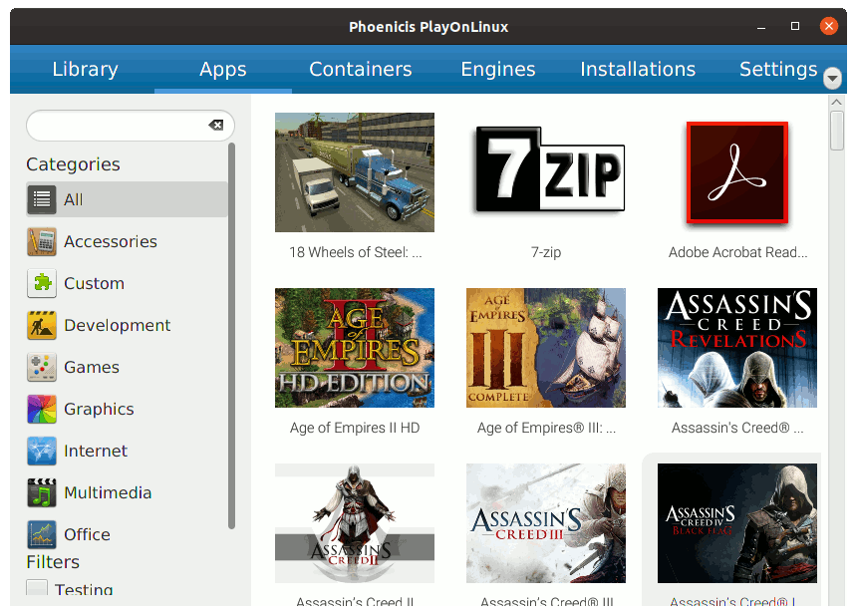
Task: Choose the Development category label
Action: [x=117, y=325]
